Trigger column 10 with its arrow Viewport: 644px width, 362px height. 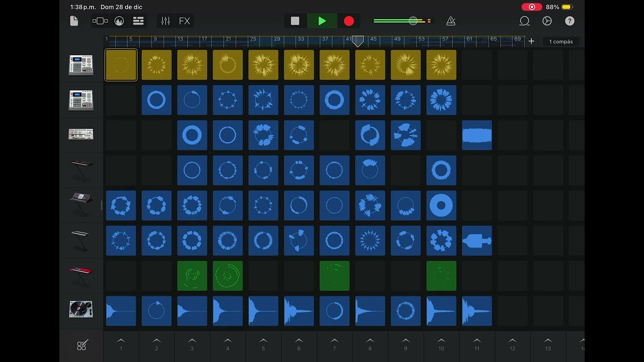coord(441,344)
